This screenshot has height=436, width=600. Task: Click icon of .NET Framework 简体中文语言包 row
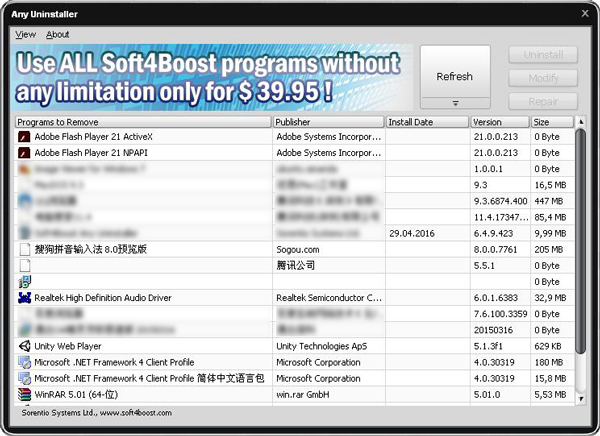[x=24, y=378]
